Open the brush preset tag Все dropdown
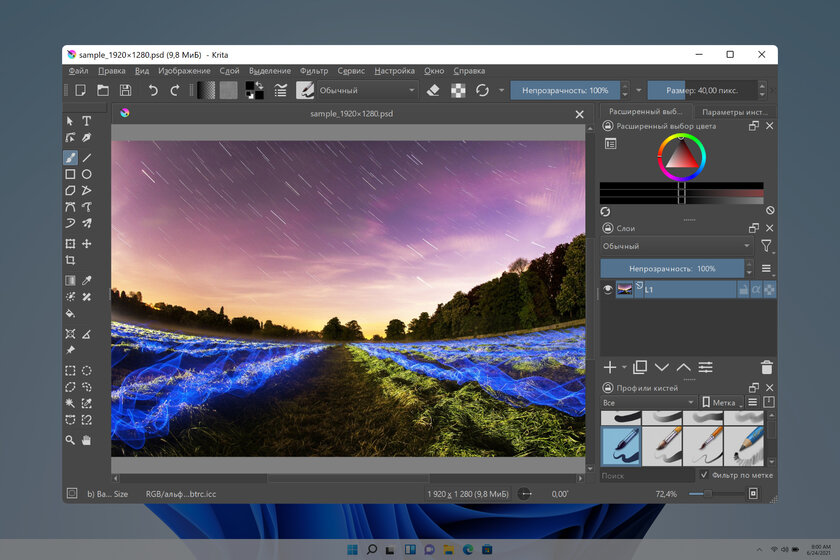Image resolution: width=840 pixels, height=560 pixels. (648, 402)
